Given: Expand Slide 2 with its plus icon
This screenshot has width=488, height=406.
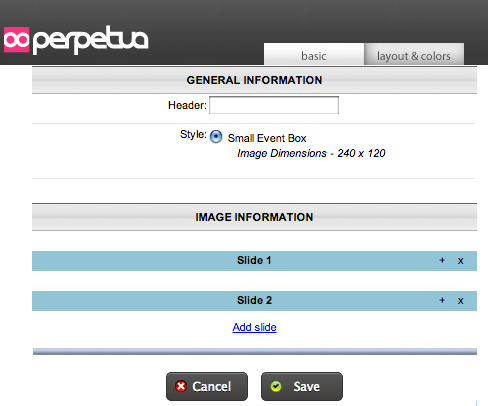Looking at the screenshot, I should (442, 300).
